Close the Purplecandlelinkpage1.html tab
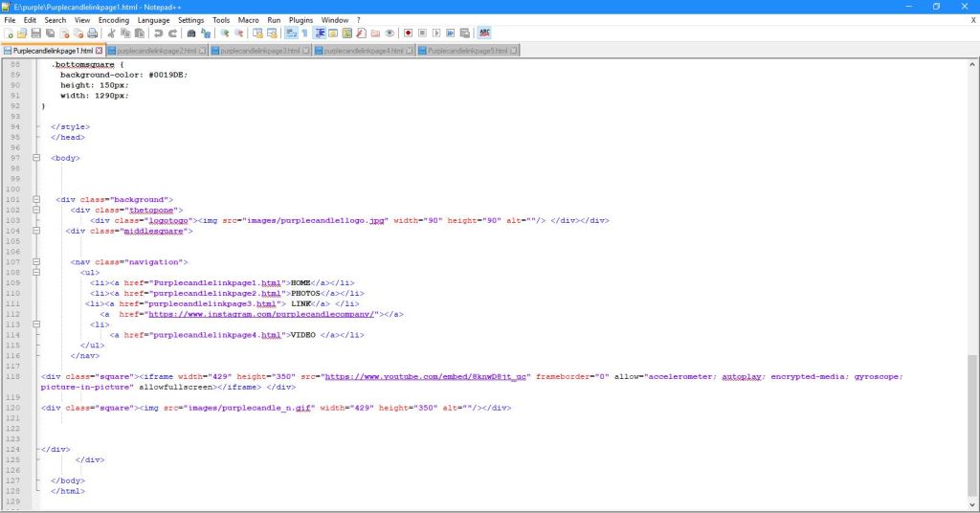This screenshot has width=980, height=513. (100, 51)
